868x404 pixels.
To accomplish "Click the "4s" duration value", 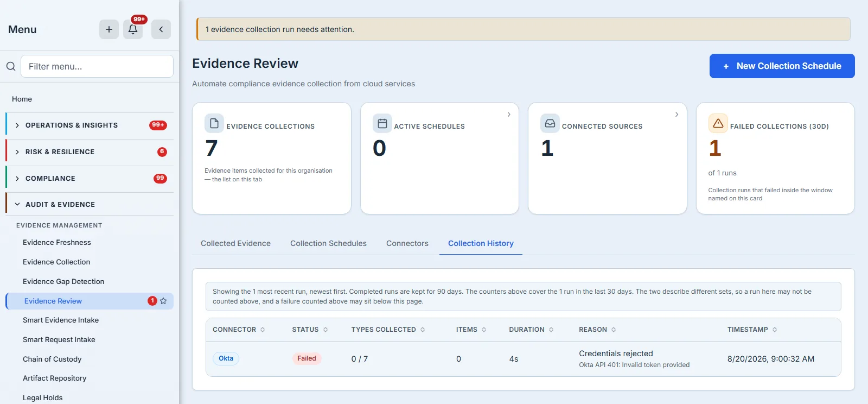I will pyautogui.click(x=514, y=359).
